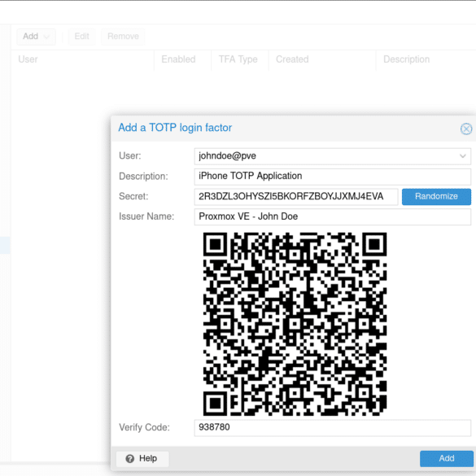Image resolution: width=476 pixels, height=476 pixels.
Task: Expand the Add dropdown in the toolbar
Action: pos(36,37)
